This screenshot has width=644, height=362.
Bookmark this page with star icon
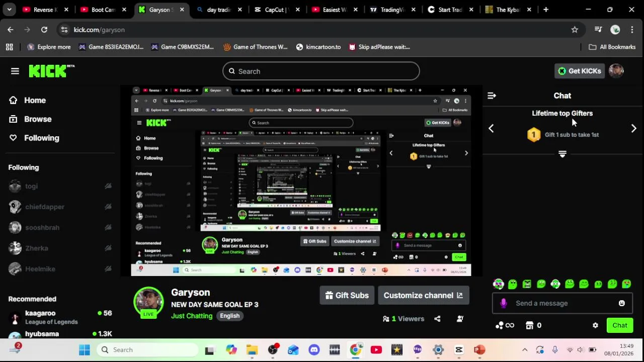[575, 30]
